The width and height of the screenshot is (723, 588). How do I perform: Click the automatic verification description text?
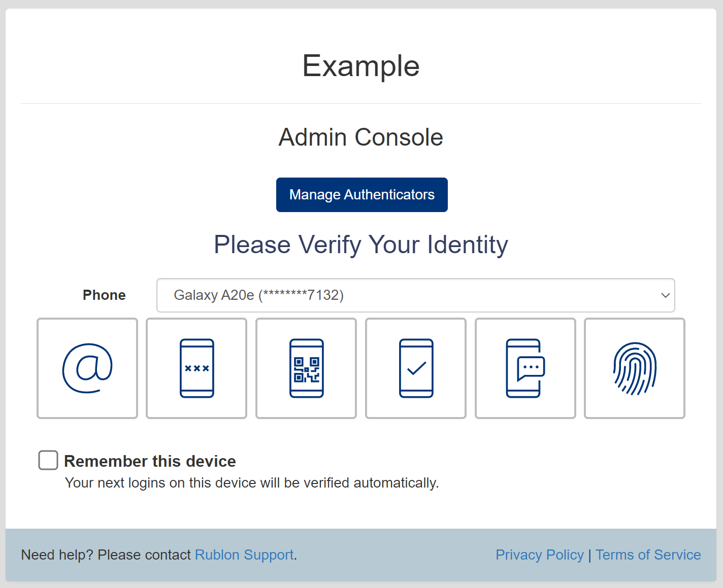pyautogui.click(x=252, y=483)
